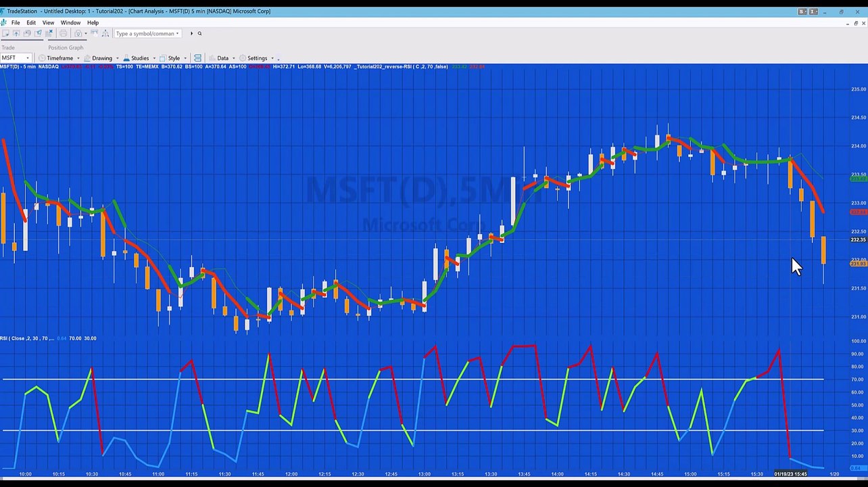The image size is (868, 487).
Task: Click the Style button
Action: 170,58
